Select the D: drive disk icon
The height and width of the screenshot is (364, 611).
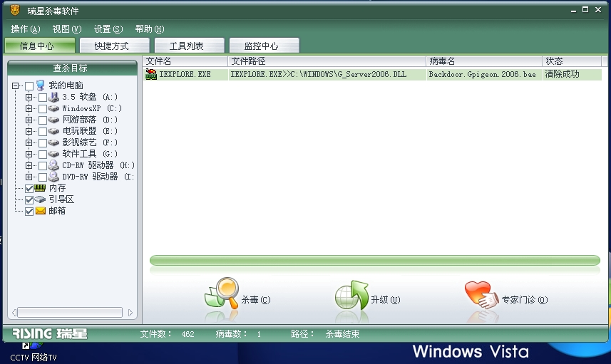pos(53,120)
